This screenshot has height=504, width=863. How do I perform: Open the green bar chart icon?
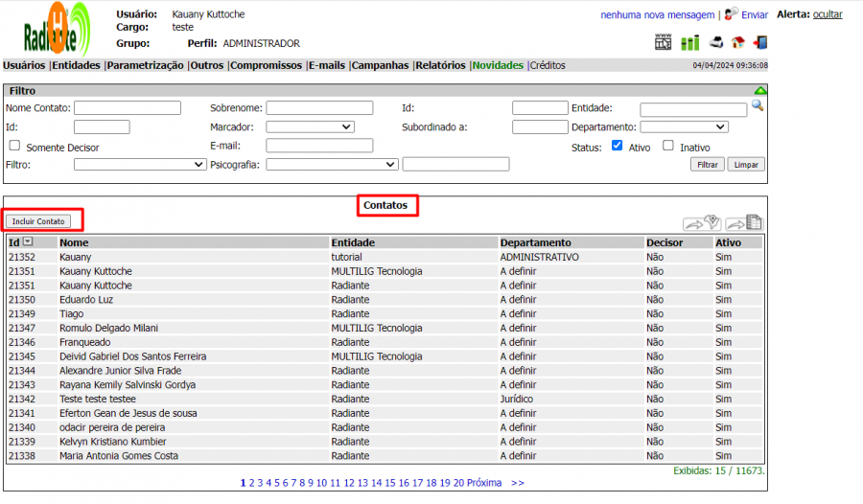690,42
